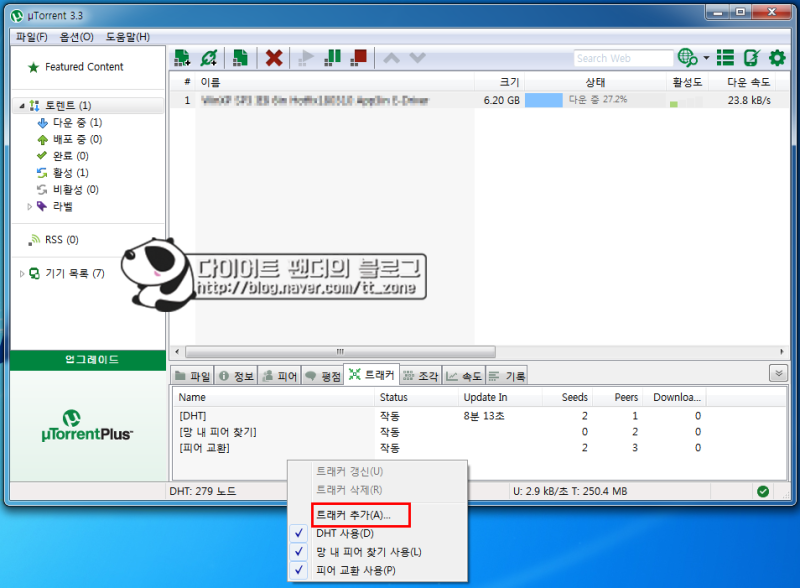Click Move Up Queue arrow

[391, 58]
